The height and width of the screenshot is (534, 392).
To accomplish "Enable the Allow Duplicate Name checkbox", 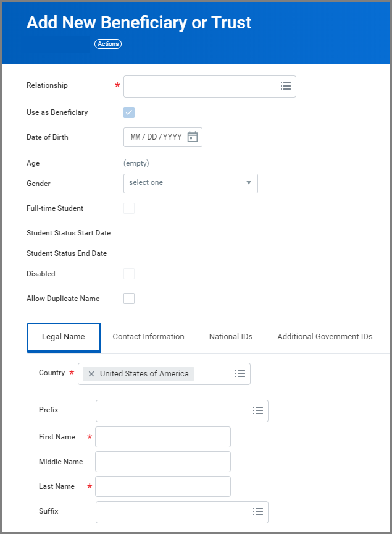I will point(129,299).
